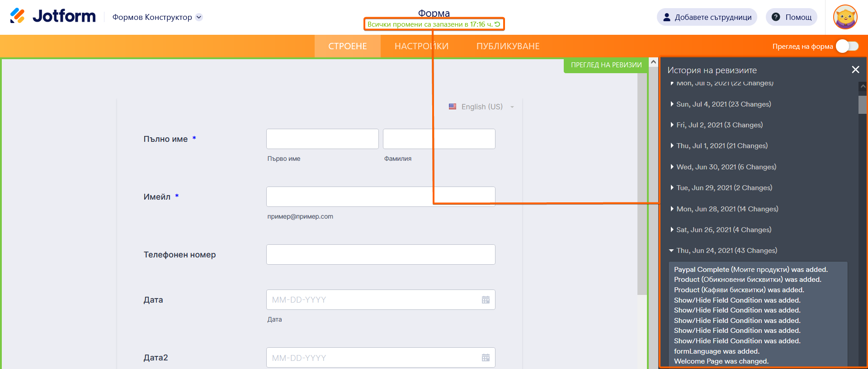The width and height of the screenshot is (868, 369).
Task: Collapse Thu, Jun 24, 2021 revisions
Action: tap(726, 251)
